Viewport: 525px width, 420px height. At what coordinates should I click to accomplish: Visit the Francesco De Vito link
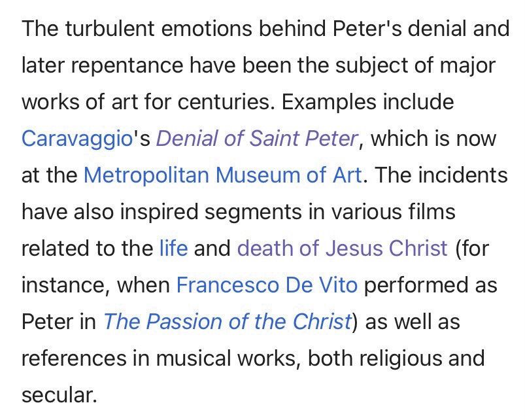(x=267, y=285)
